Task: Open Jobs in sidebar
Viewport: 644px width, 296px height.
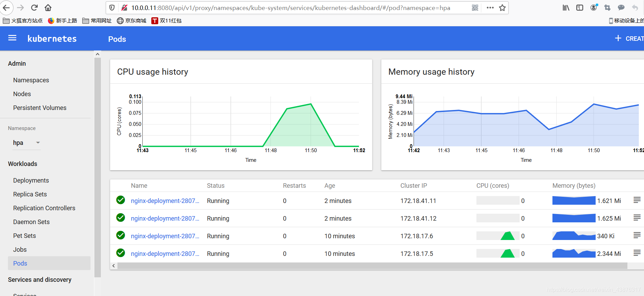Action: [20, 250]
